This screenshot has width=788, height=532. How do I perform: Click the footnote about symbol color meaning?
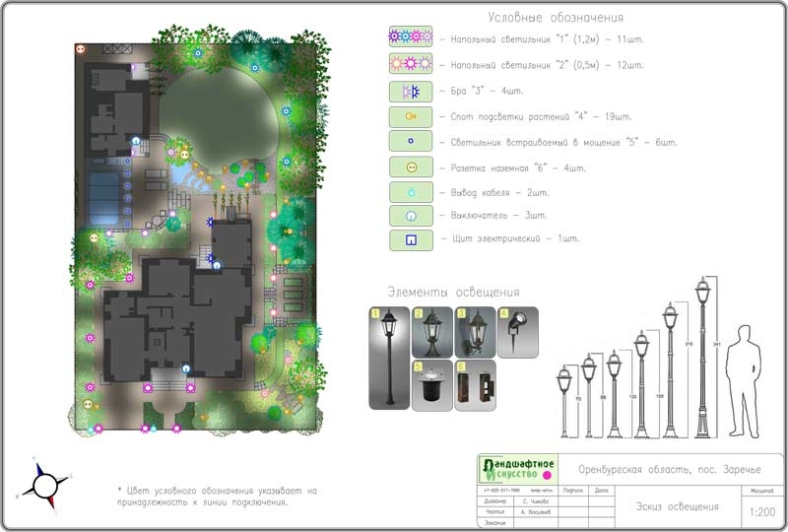(217, 496)
